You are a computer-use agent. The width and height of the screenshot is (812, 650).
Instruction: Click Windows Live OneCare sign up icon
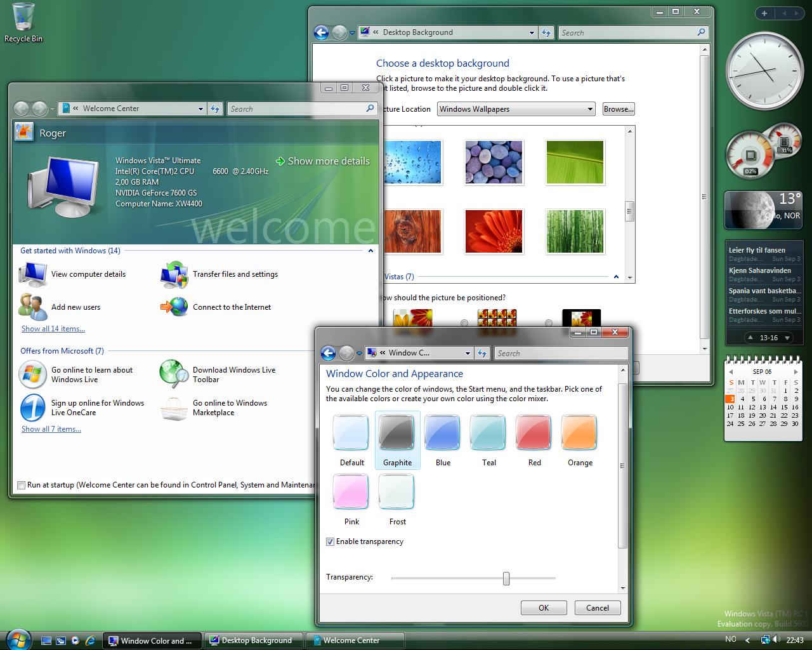coord(32,408)
